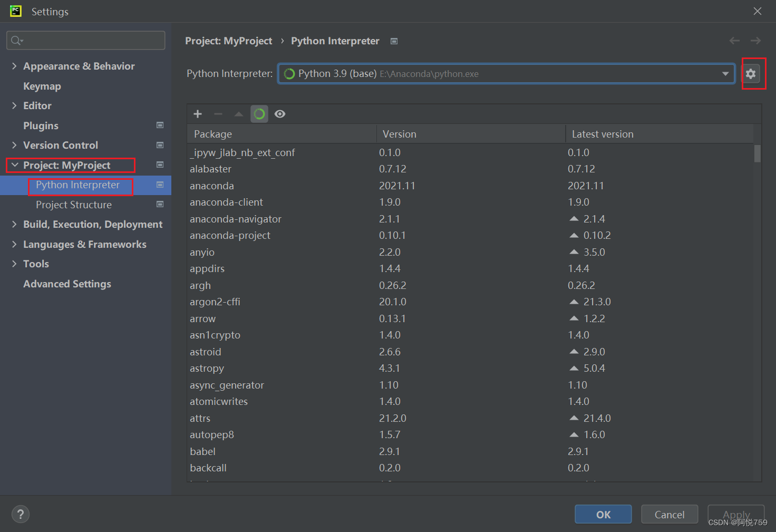Click the search magnifier icon

(16, 41)
